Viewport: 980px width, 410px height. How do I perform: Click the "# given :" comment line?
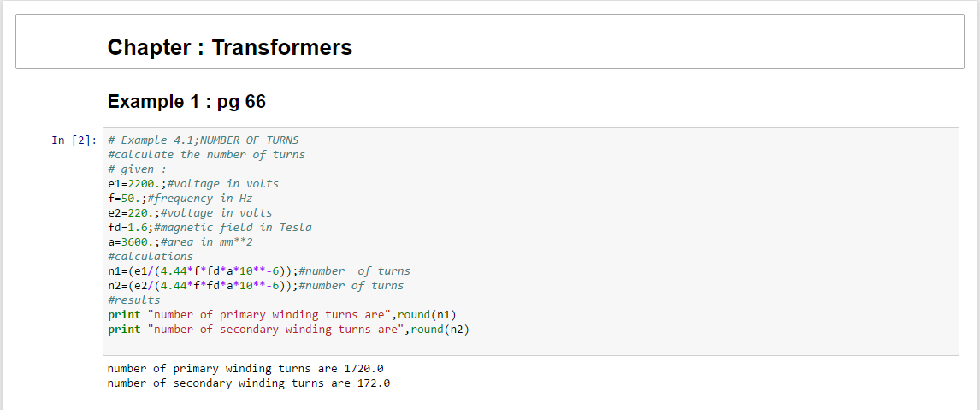(137, 169)
